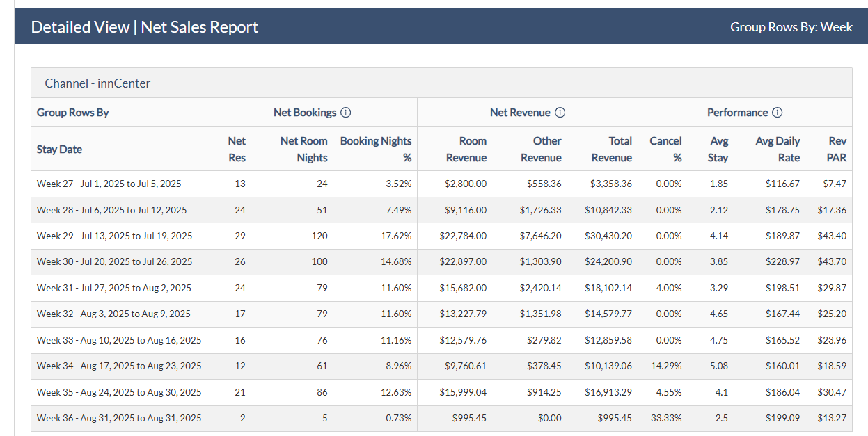Select row Week 31 - Jul 27, 2025 to Aug 2, 2025
Screen dimensions: 868x436
441,288
